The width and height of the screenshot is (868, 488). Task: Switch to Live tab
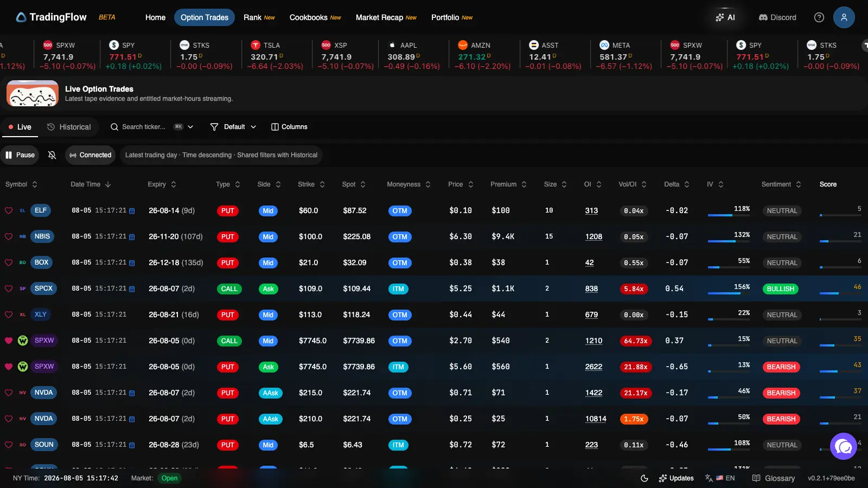click(x=20, y=127)
